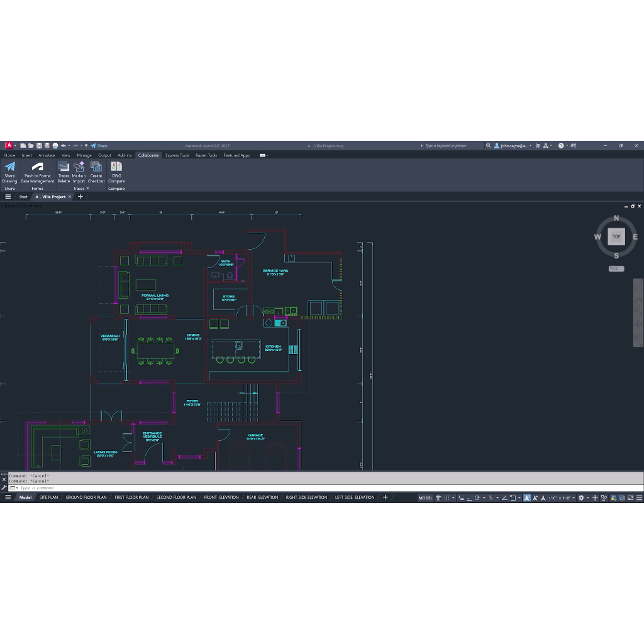Add a new layout with plus button

click(x=386, y=497)
